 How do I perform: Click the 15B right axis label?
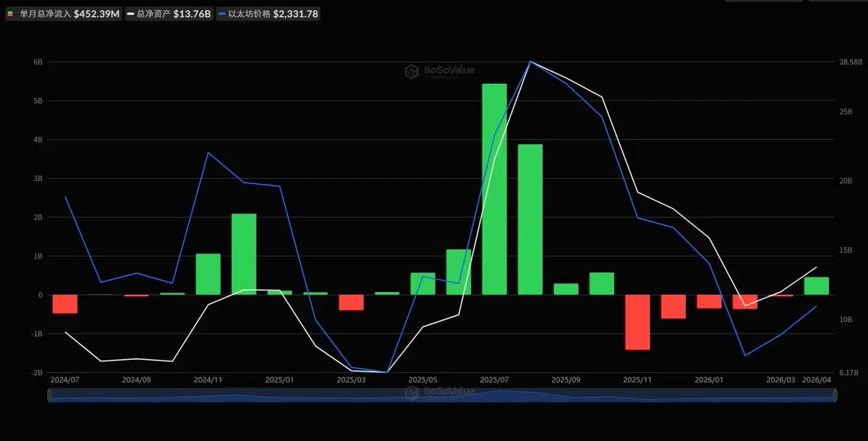tap(845, 251)
